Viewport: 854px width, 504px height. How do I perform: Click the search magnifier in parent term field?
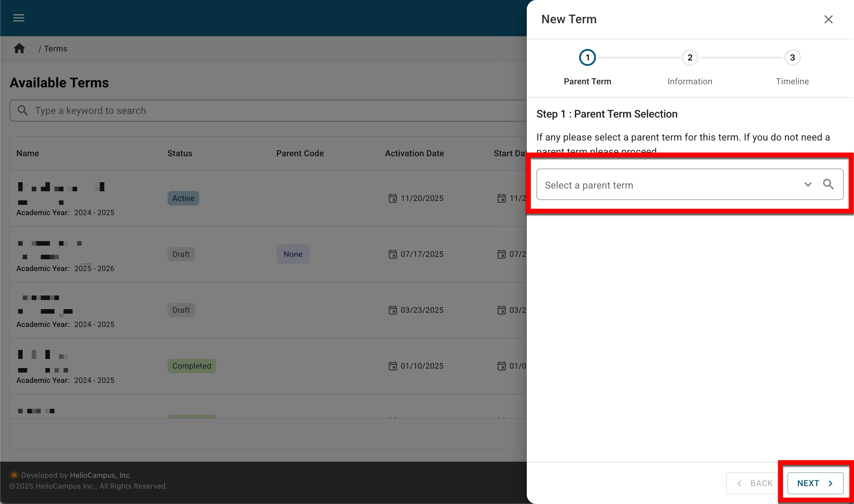pos(828,184)
